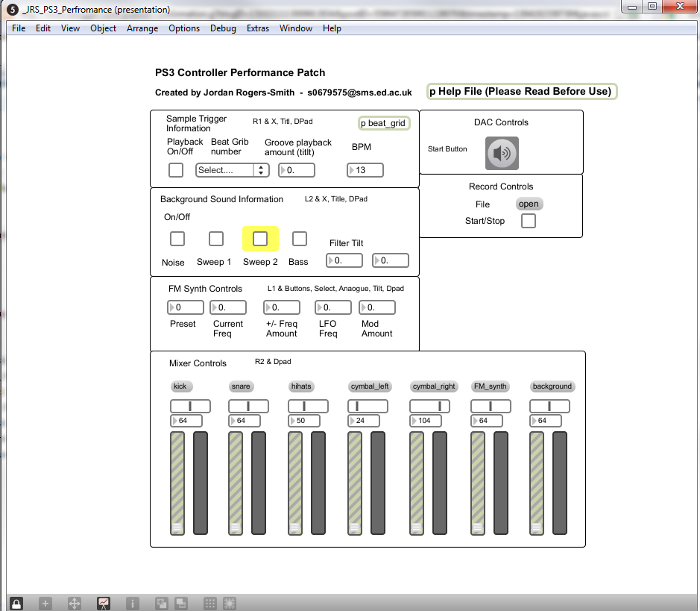This screenshot has width=700, height=611.
Task: Click the cymbal_right pan slider
Action: point(429,406)
